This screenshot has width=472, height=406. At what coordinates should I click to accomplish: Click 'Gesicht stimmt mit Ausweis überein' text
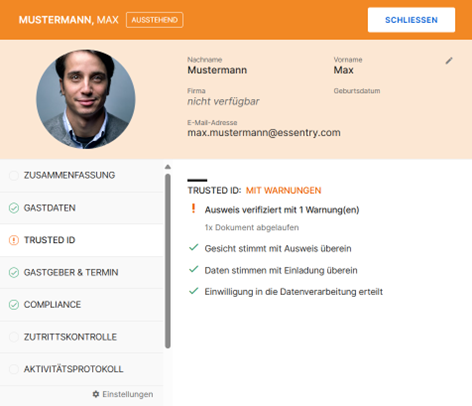pos(278,249)
